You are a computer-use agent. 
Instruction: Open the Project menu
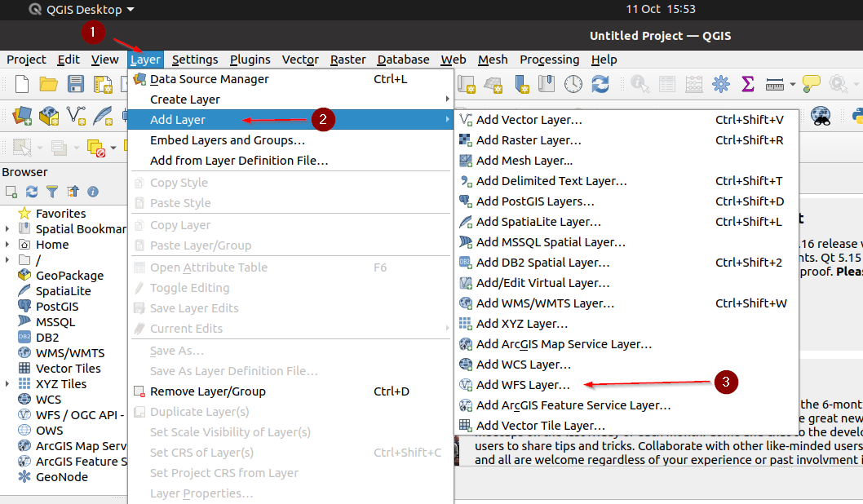(x=26, y=60)
